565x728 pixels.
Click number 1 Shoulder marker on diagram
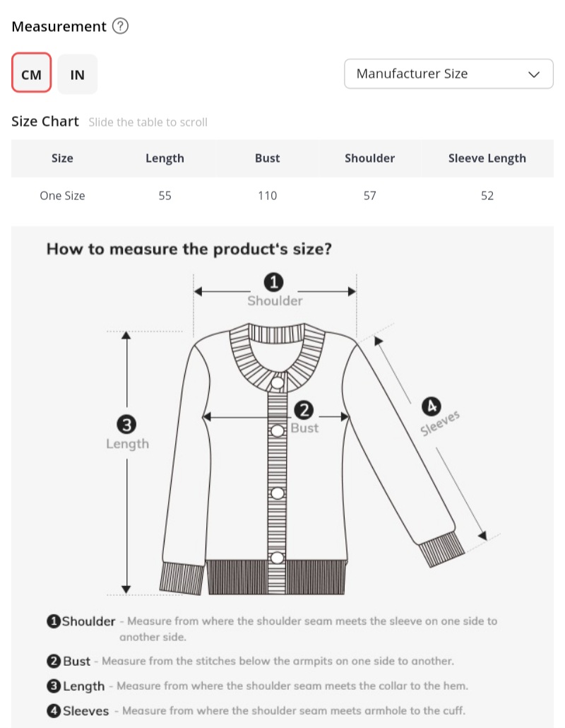[x=274, y=283]
